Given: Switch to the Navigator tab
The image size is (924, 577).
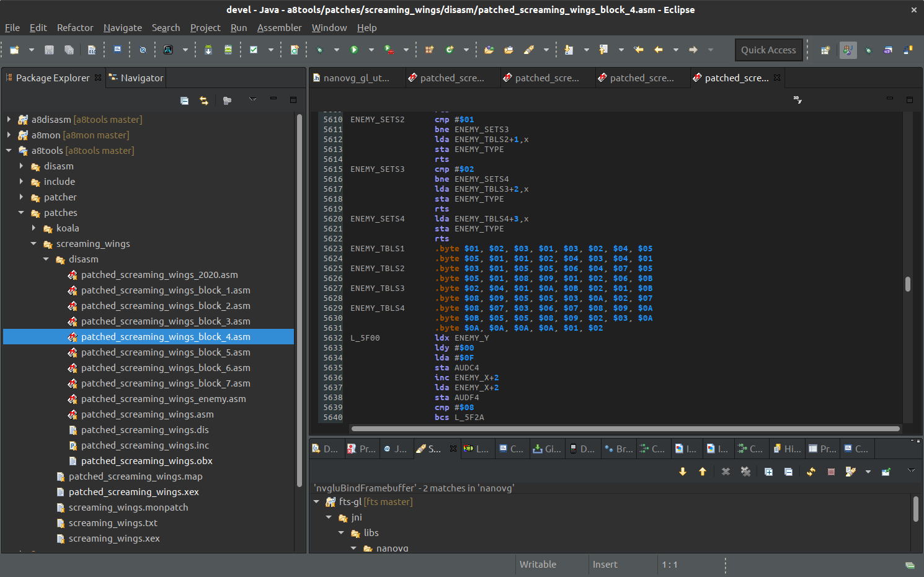Looking at the screenshot, I should pos(136,78).
